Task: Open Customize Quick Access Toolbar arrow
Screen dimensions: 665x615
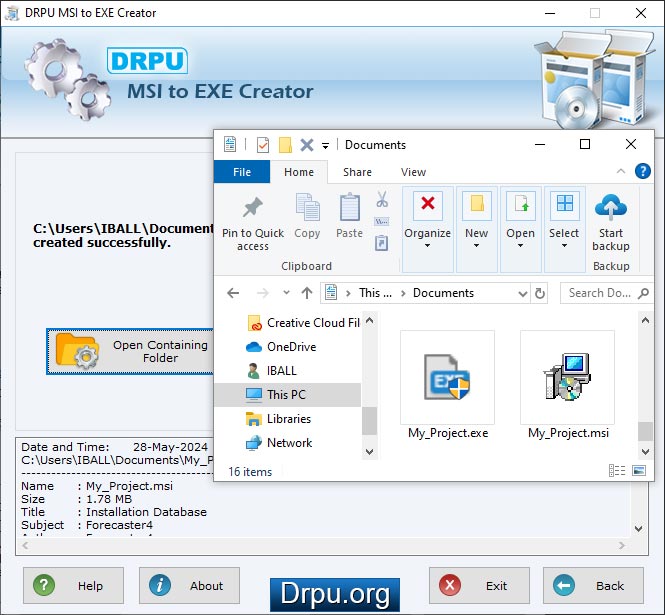Action: (325, 146)
